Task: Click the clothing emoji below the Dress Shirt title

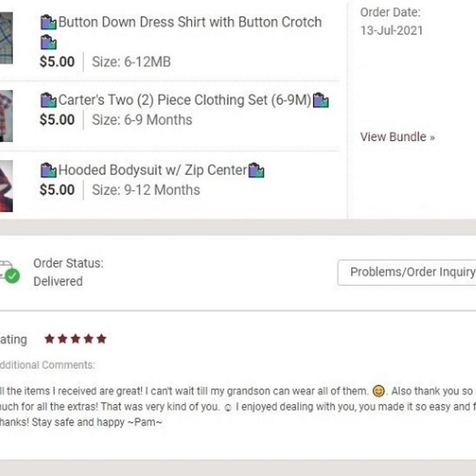Action: [49, 43]
